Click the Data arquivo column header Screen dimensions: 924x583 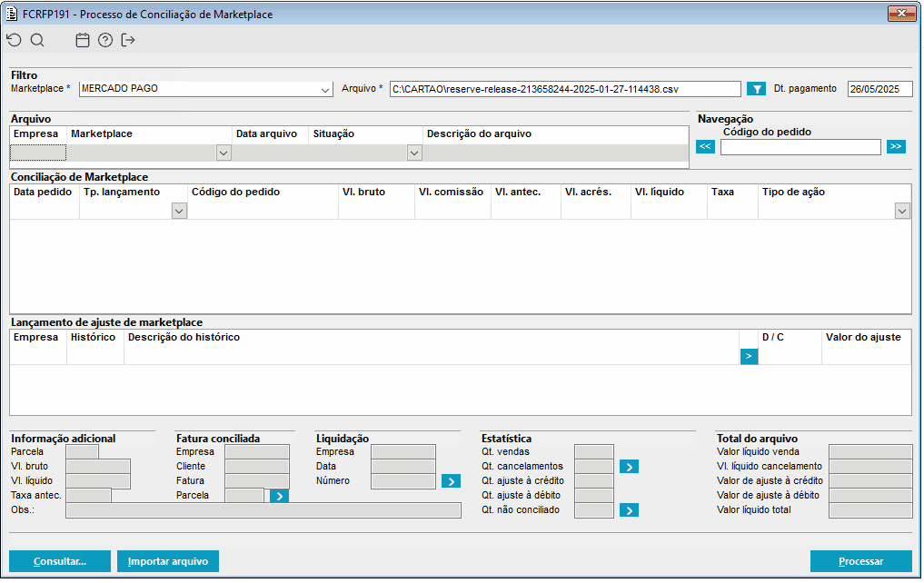point(266,133)
